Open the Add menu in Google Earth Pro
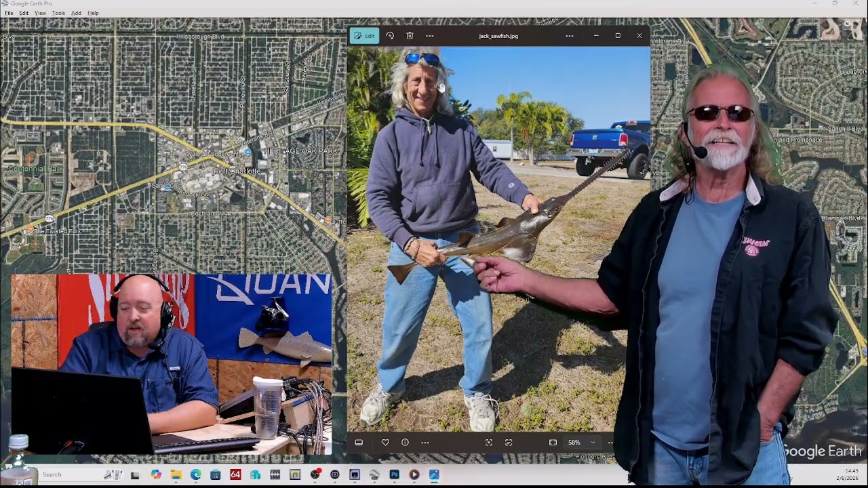This screenshot has width=868, height=488. click(76, 13)
